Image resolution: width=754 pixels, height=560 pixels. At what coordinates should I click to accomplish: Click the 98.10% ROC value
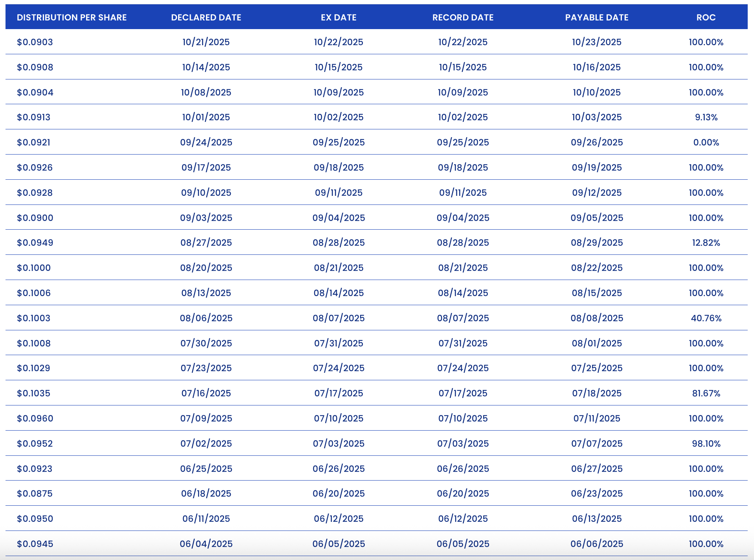706,444
